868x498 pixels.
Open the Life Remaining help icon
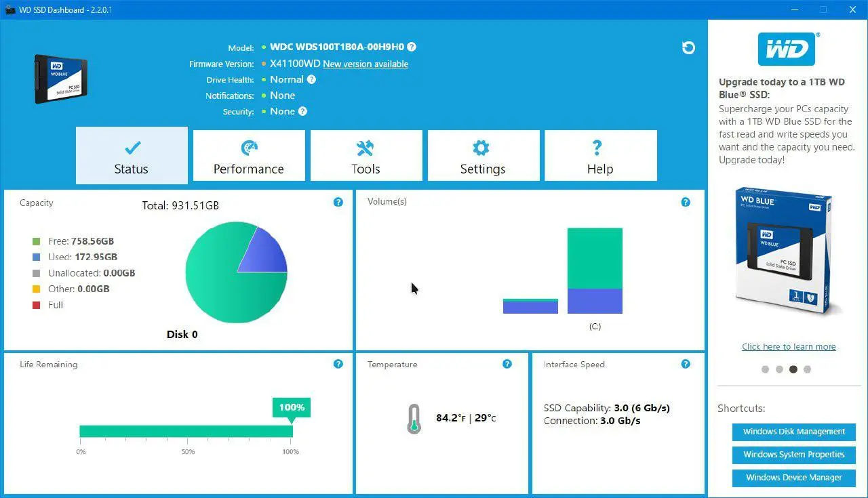338,364
